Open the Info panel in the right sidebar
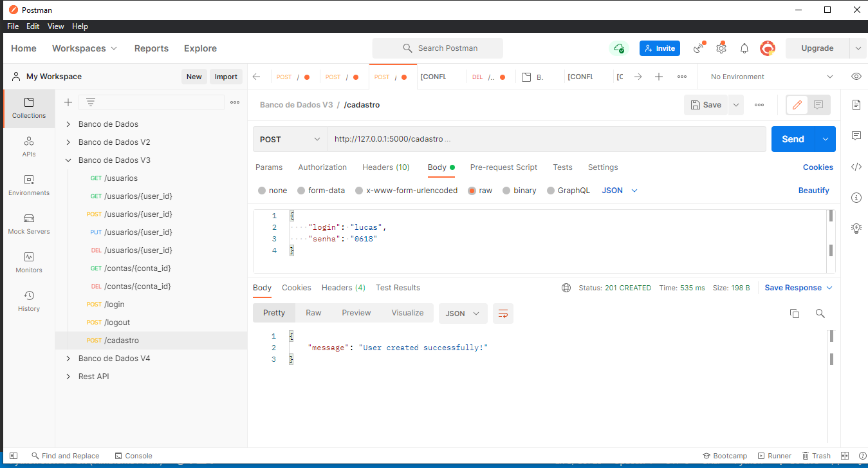 click(x=856, y=198)
